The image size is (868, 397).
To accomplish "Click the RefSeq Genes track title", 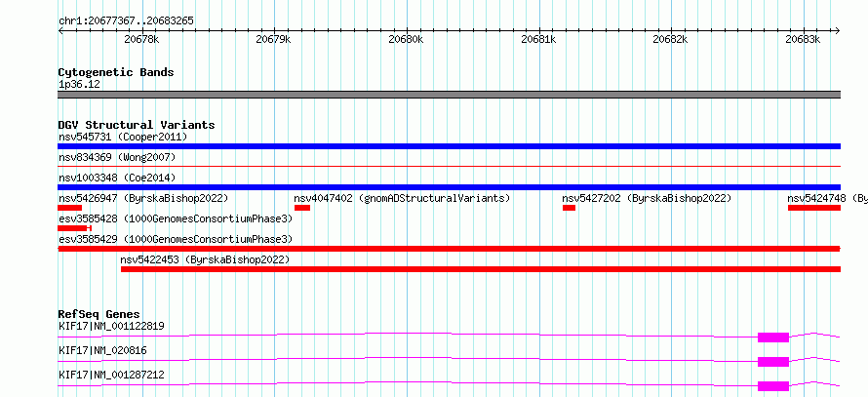I will pyautogui.click(x=99, y=314).
